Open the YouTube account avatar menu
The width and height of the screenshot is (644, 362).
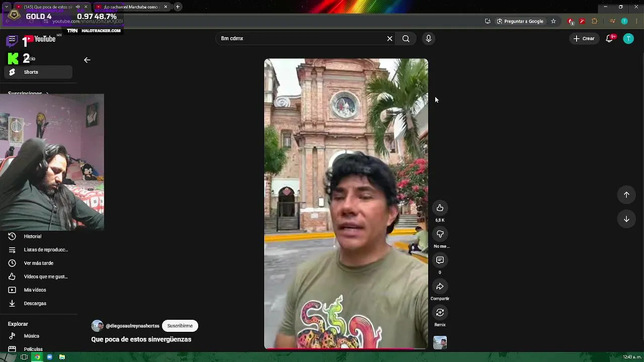628,39
